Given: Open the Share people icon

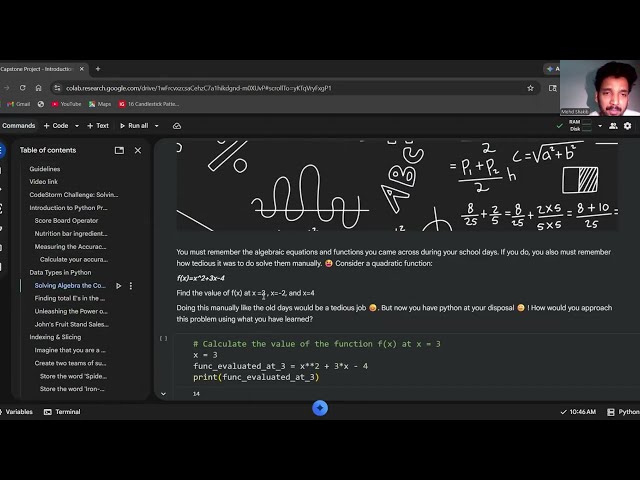Looking at the screenshot, I should [613, 126].
